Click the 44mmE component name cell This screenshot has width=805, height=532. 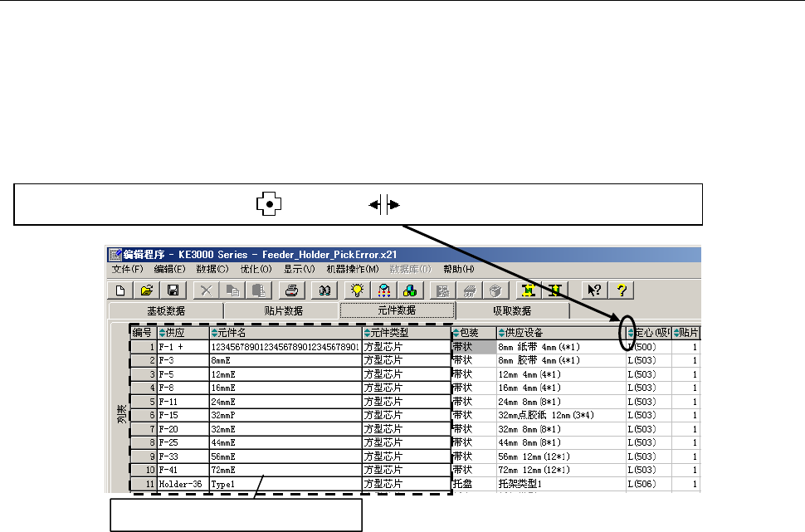coord(286,442)
